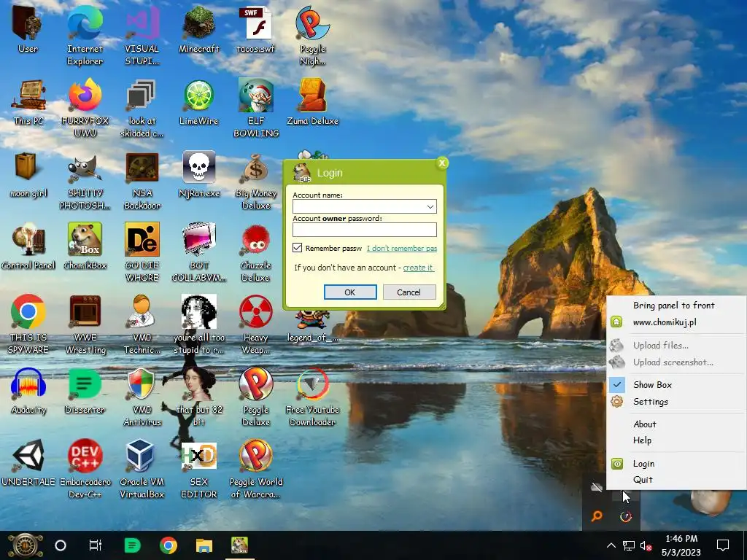This screenshot has width=747, height=560.
Task: Choose Login in the tray menu
Action: pos(643,463)
